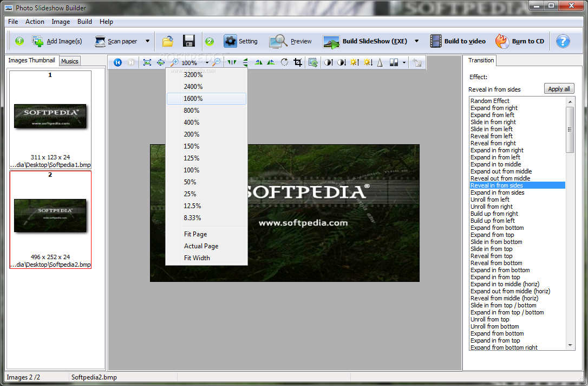The height and width of the screenshot is (386, 588).
Task: Click the rotate left icon
Action: pyautogui.click(x=258, y=62)
